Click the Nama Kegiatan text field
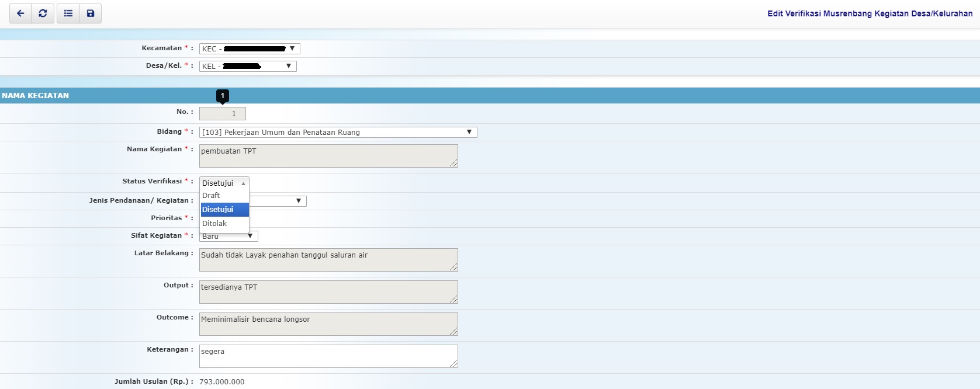The height and width of the screenshot is (389, 980). (328, 156)
